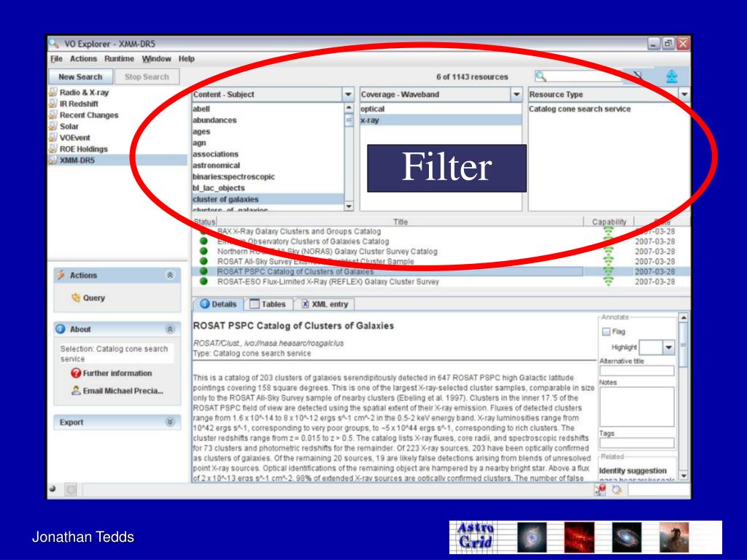Open the Actions menu
The width and height of the screenshot is (747, 560).
click(x=83, y=58)
